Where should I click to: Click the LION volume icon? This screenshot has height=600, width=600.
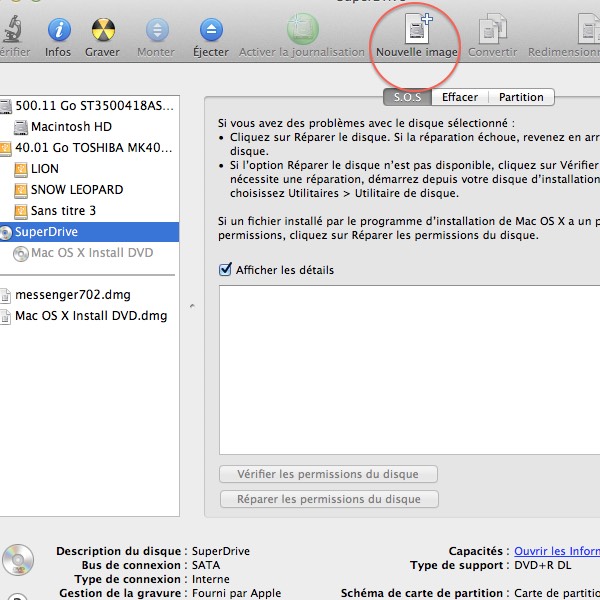(x=21, y=170)
